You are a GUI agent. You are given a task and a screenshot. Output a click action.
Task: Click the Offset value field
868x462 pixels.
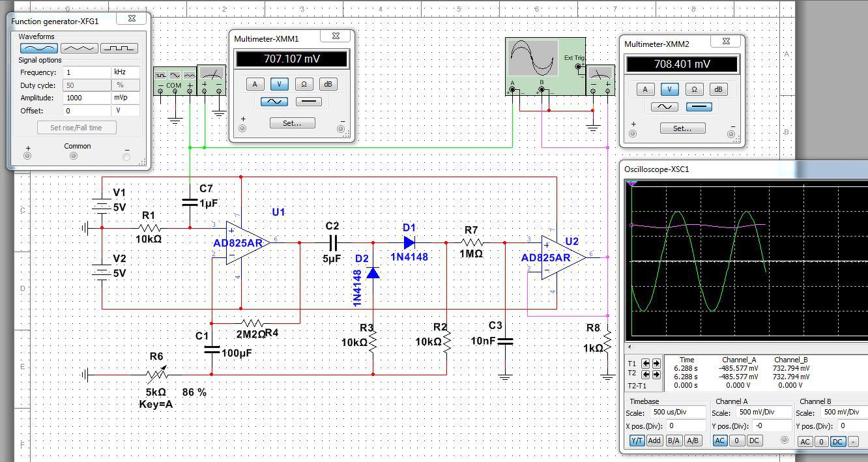[87, 111]
